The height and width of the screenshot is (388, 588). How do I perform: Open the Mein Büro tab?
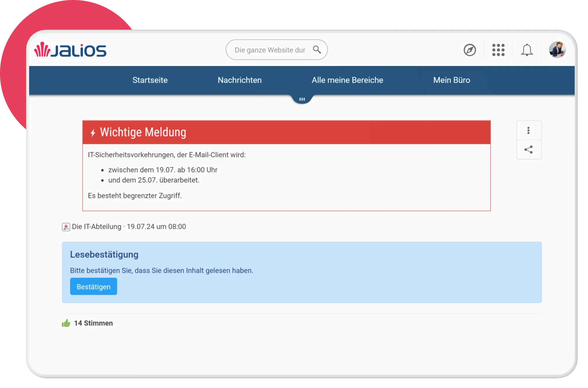tap(452, 80)
